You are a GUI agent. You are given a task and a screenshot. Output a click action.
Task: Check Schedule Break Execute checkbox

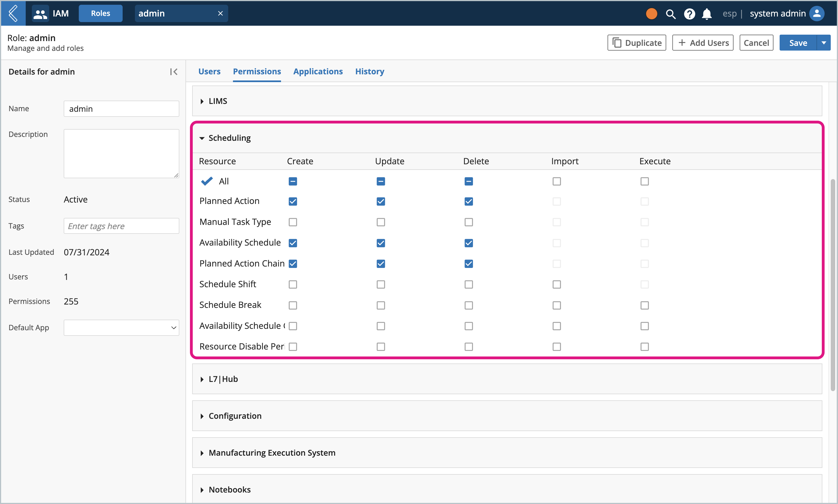644,305
